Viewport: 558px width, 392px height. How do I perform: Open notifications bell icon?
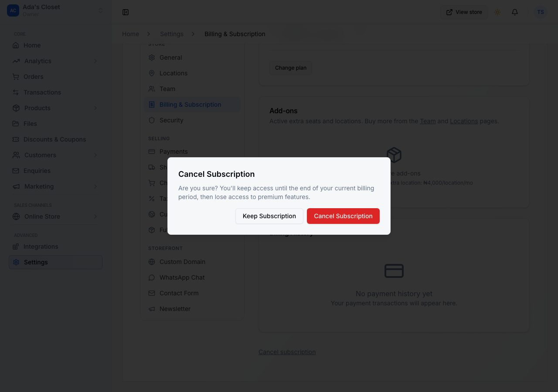pyautogui.click(x=515, y=12)
